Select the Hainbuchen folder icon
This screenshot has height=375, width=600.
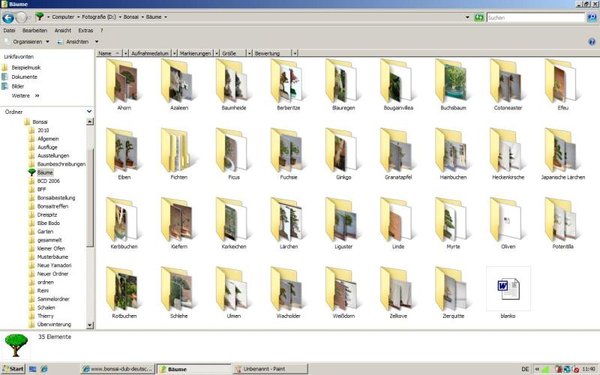pos(452,151)
